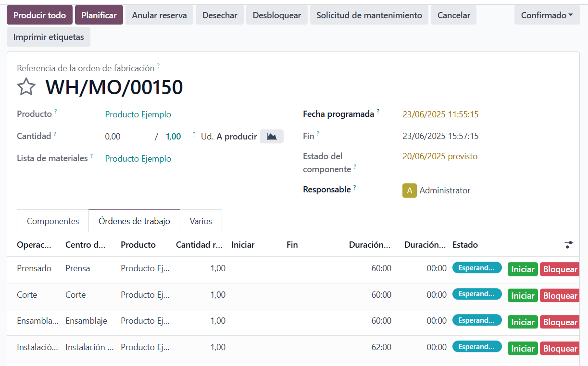Click Esperando status badge in Prensado row
Screen dimensions: 588x366
click(477, 268)
